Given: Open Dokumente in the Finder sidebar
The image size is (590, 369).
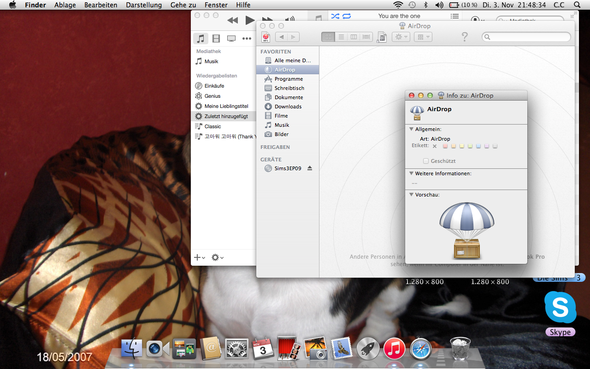Looking at the screenshot, I should point(288,97).
